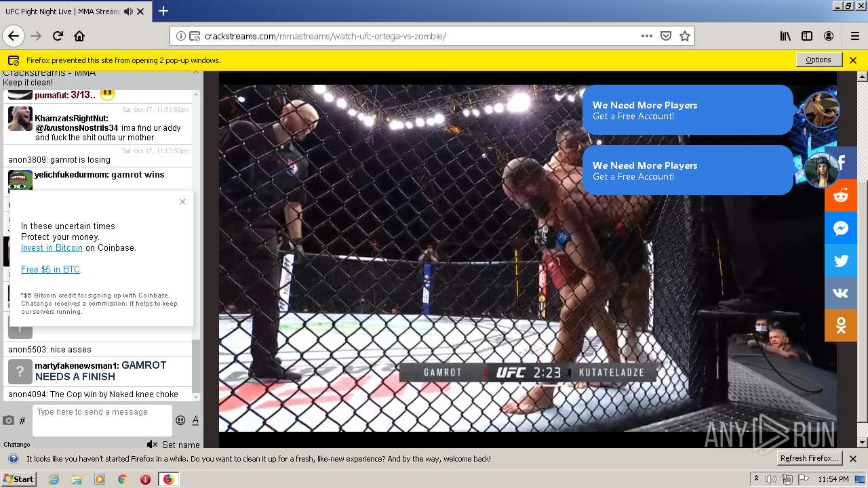Image resolution: width=868 pixels, height=488 pixels.
Task: Share on Reddit
Action: (841, 195)
